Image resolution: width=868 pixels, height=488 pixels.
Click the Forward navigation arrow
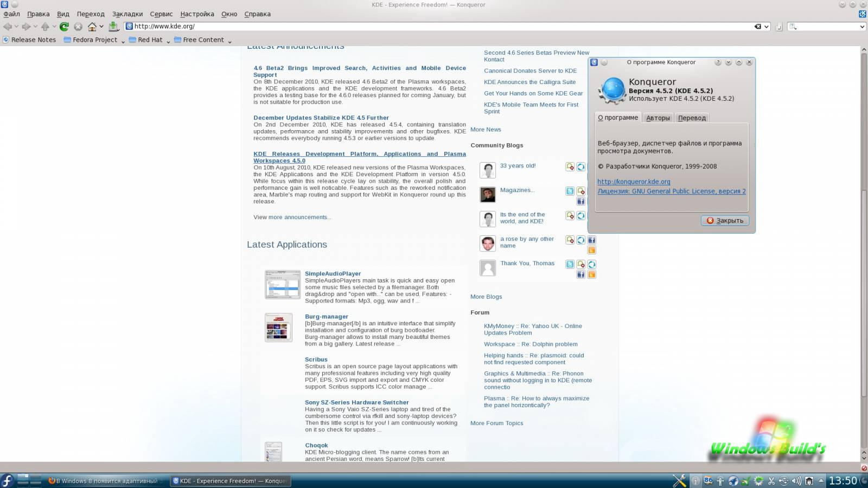pyautogui.click(x=26, y=26)
